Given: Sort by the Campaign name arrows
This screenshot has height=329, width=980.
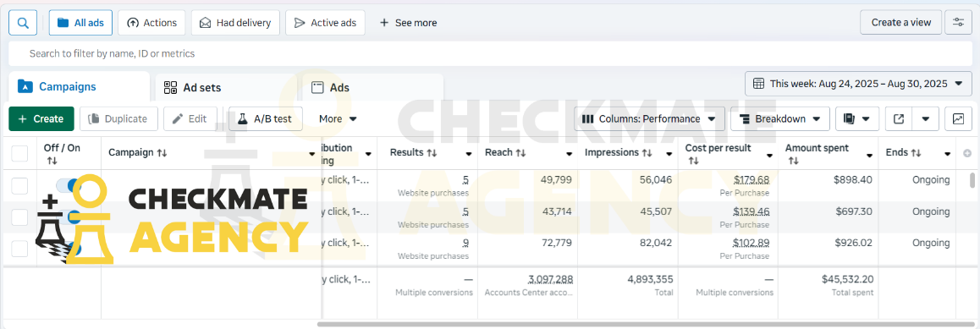Looking at the screenshot, I should (x=162, y=153).
